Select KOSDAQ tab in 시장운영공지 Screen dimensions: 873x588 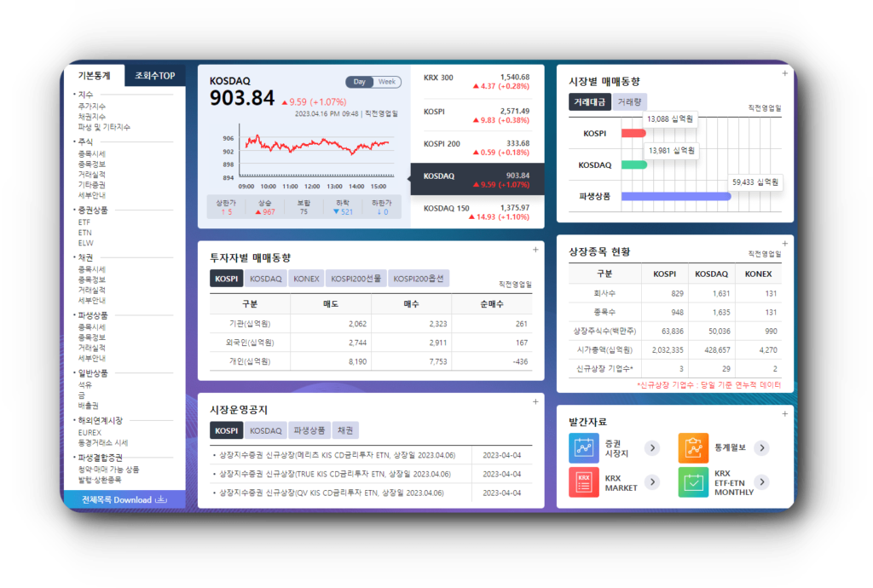click(266, 430)
